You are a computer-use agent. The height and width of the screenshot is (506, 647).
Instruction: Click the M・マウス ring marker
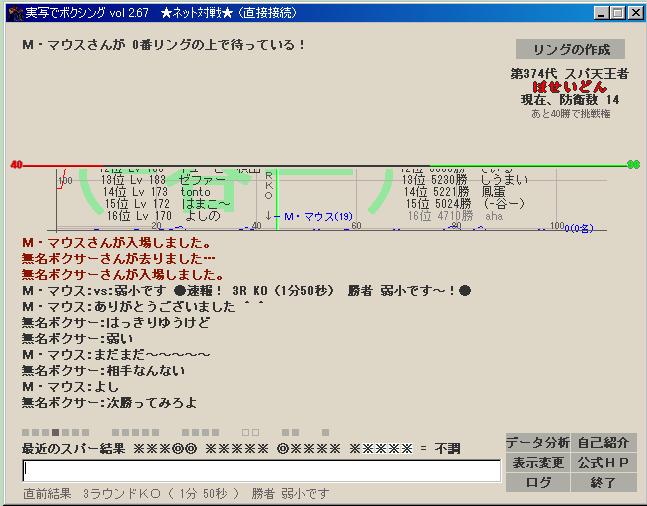(317, 216)
